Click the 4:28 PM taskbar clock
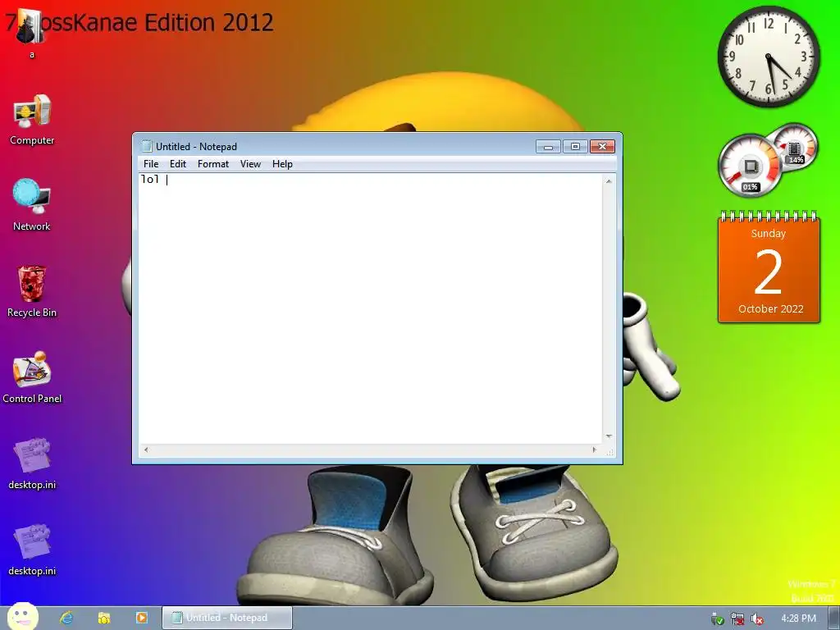This screenshot has width=840, height=630. (798, 619)
